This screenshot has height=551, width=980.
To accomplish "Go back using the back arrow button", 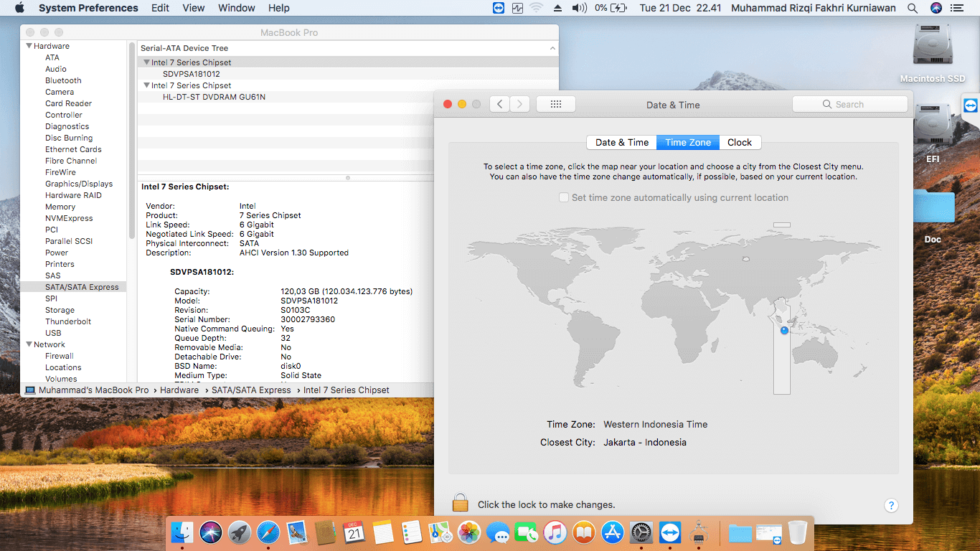I will (x=500, y=104).
